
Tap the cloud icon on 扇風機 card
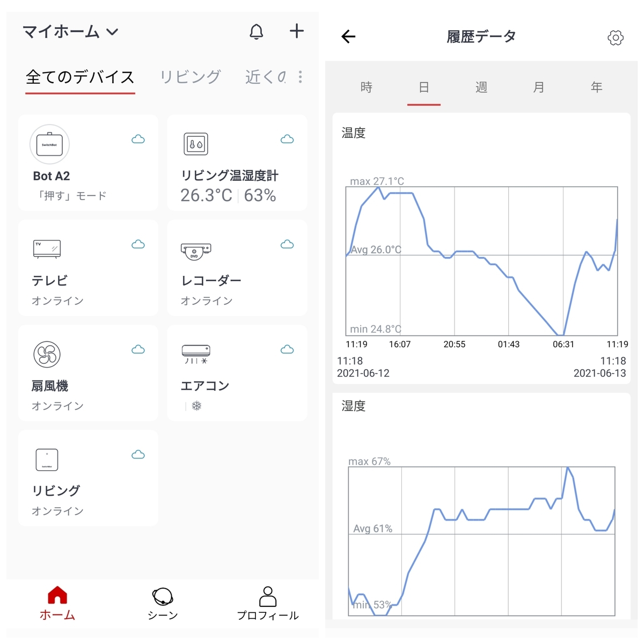coord(138,350)
